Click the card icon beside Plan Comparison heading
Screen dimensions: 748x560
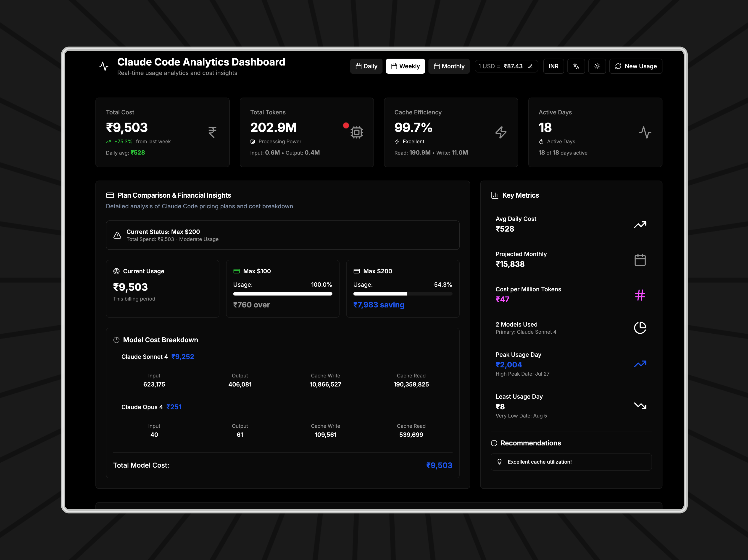(110, 195)
